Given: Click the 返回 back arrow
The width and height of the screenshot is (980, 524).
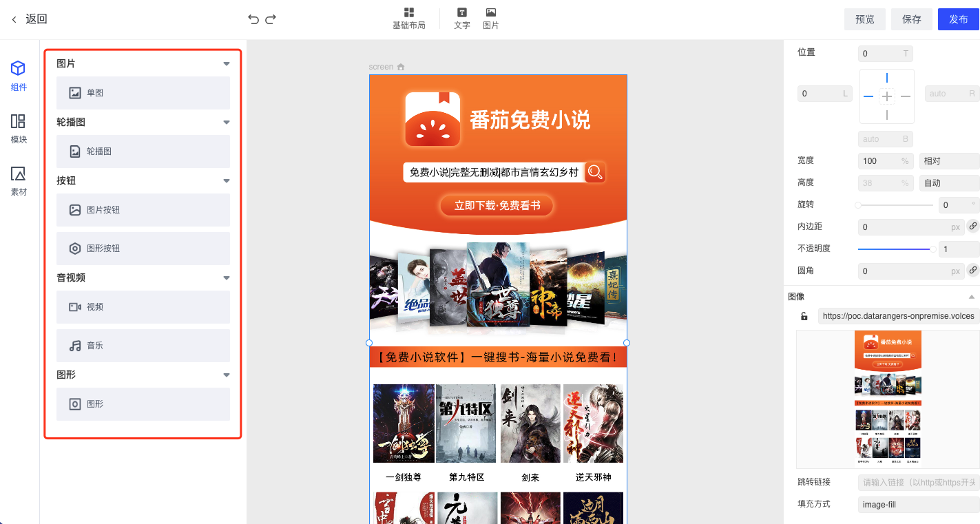Looking at the screenshot, I should (x=14, y=19).
